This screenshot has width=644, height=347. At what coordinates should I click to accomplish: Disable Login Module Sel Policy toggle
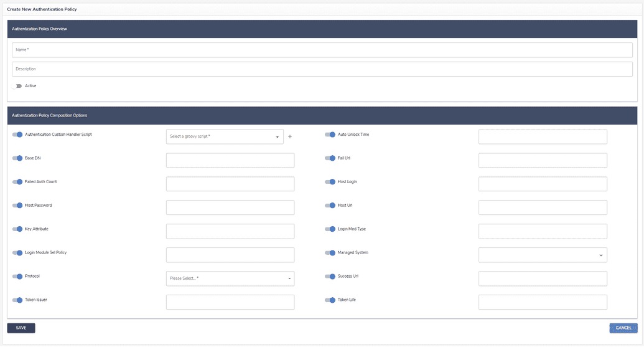click(17, 253)
